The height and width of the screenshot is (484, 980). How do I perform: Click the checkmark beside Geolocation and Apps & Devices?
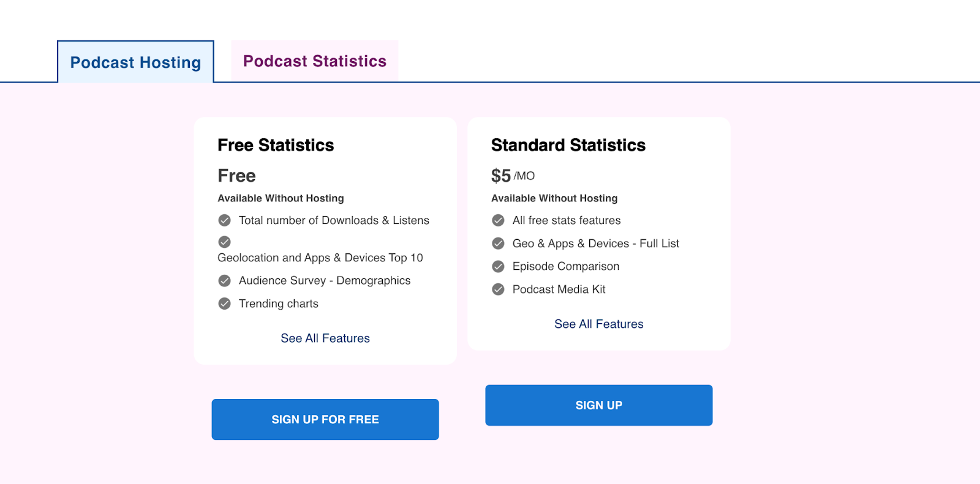(x=224, y=242)
